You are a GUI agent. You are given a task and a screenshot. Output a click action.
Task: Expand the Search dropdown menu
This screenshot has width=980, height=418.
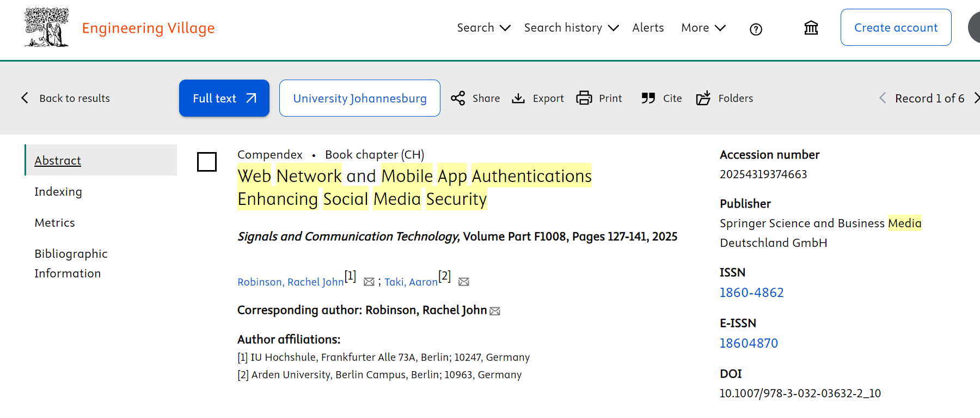(483, 28)
